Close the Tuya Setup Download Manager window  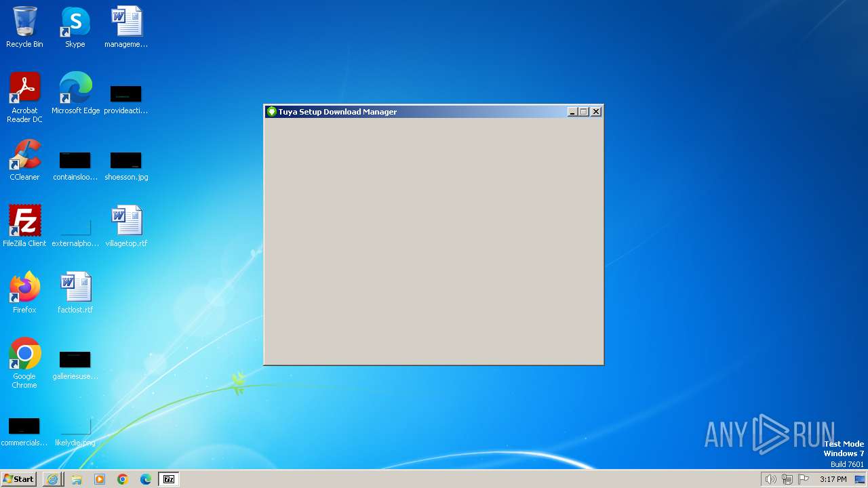point(596,112)
